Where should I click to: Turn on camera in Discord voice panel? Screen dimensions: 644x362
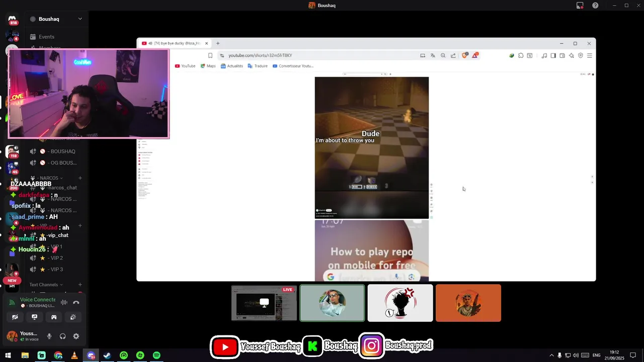15,317
